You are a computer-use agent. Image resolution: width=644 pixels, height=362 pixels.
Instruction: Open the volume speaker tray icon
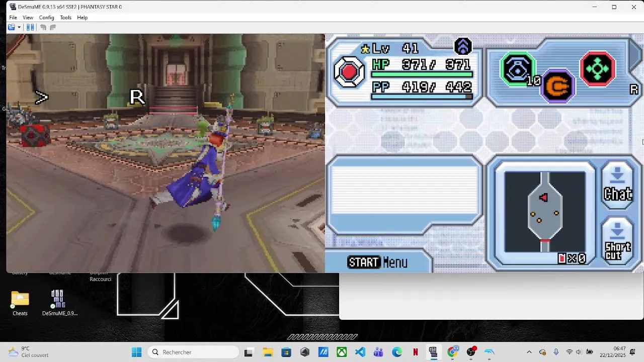[x=579, y=352]
